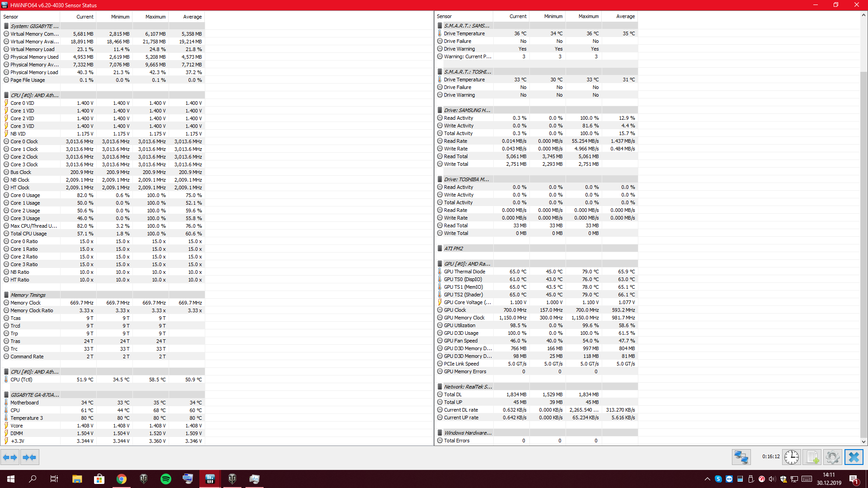Viewport: 868px width, 488px height.
Task: Select the GPU Fan Speed row
Action: [x=460, y=341]
